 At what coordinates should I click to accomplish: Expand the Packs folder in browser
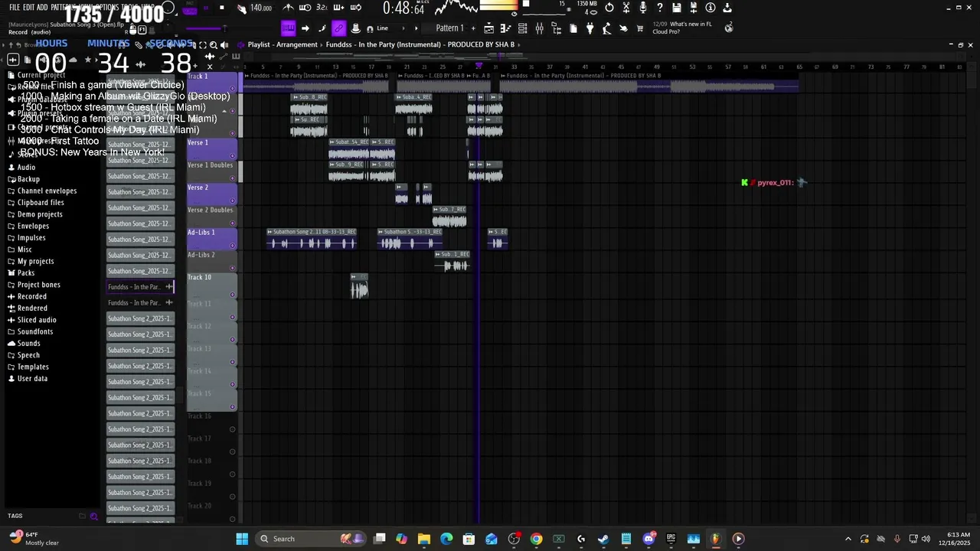[26, 273]
